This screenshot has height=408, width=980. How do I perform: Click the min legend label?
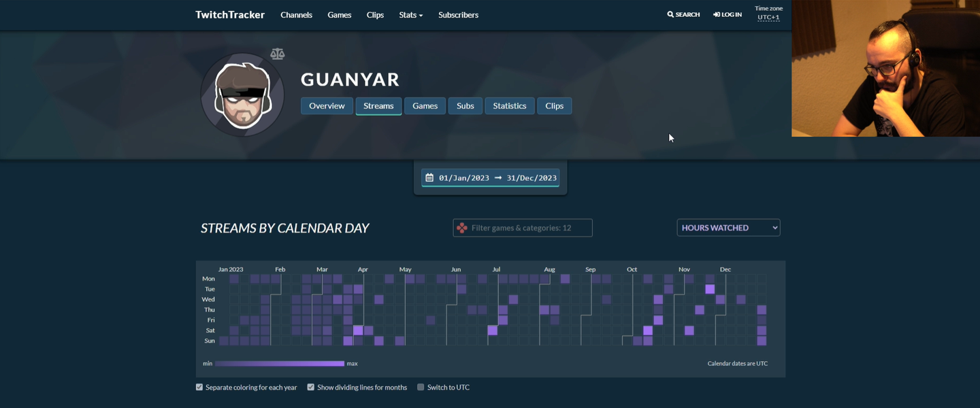pos(208,364)
